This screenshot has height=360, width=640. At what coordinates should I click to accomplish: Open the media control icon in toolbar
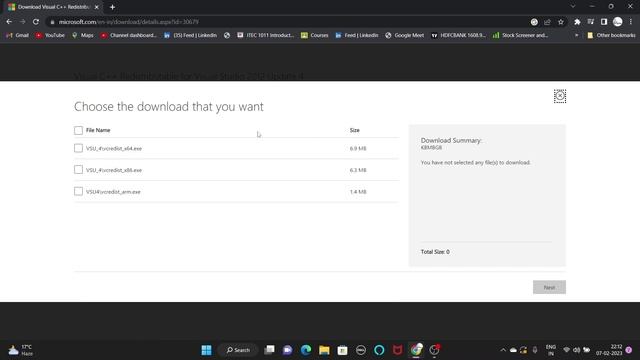click(x=591, y=22)
